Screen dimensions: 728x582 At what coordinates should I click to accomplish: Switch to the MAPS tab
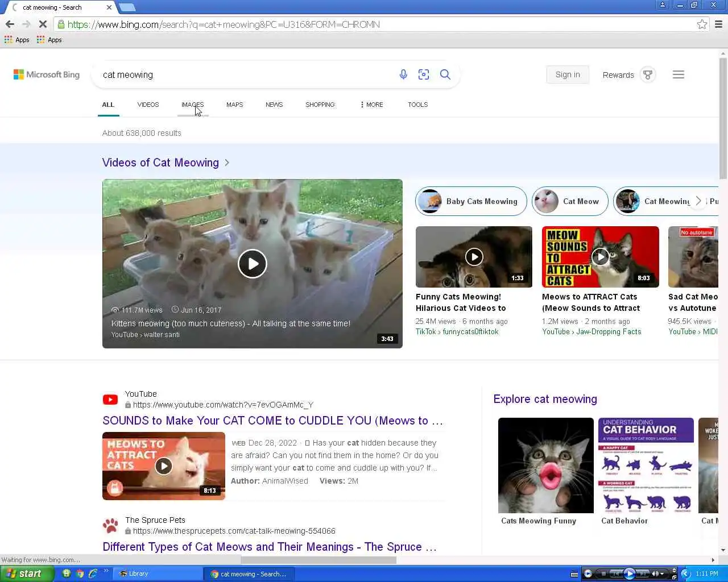[234, 105]
